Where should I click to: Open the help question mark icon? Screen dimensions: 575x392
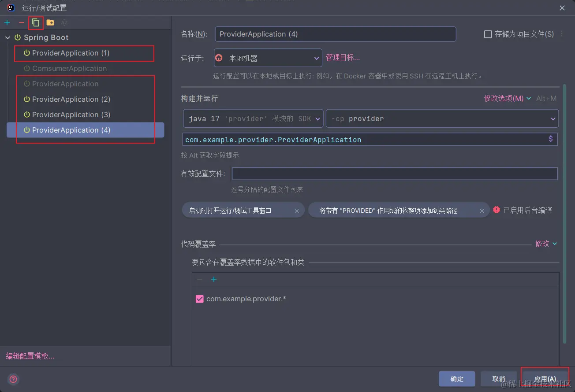coord(13,379)
